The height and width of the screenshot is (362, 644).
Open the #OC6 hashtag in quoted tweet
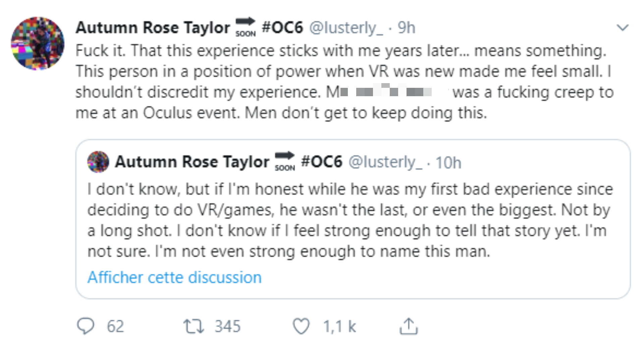coord(322,162)
